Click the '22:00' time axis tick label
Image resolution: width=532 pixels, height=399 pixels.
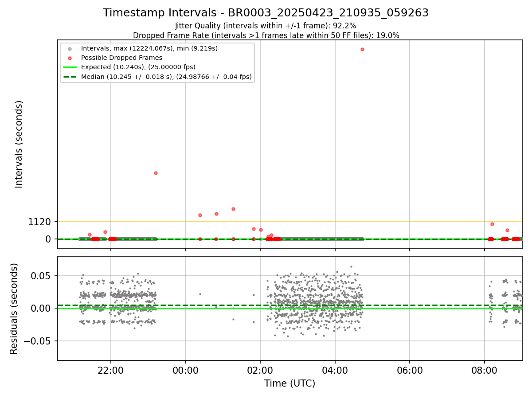coord(111,370)
